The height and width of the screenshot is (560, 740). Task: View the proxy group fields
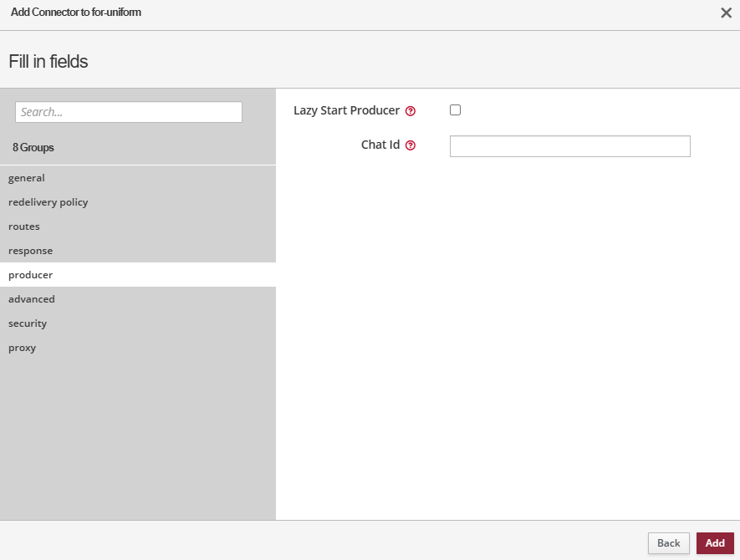pyautogui.click(x=22, y=348)
